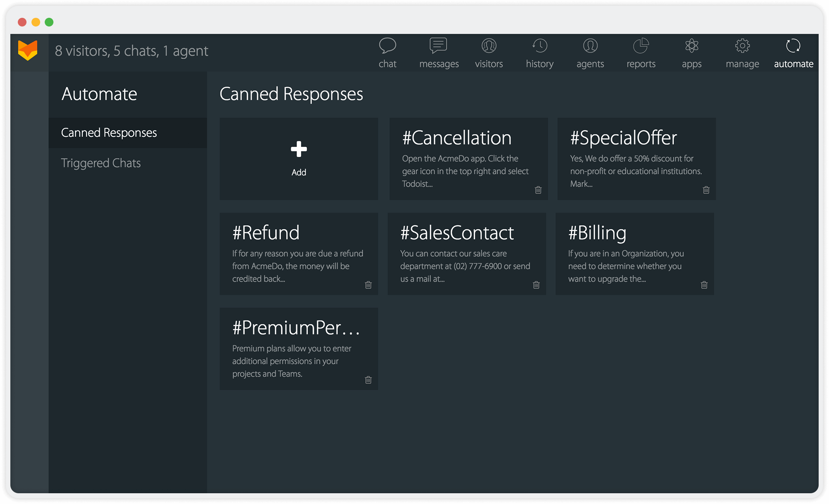This screenshot has height=504, width=829.
Task: Click the 'manage' label in navigation
Action: click(x=742, y=64)
